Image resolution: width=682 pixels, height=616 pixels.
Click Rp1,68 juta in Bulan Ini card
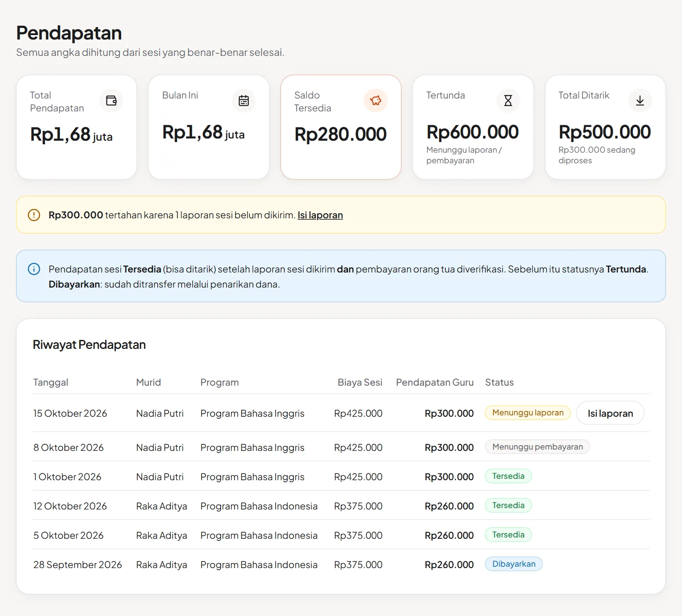coord(203,133)
